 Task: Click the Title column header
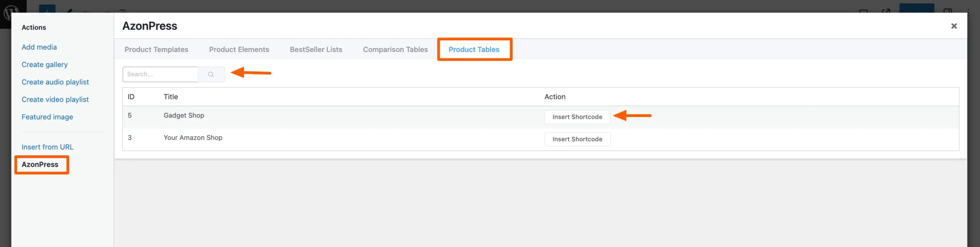click(x=171, y=97)
